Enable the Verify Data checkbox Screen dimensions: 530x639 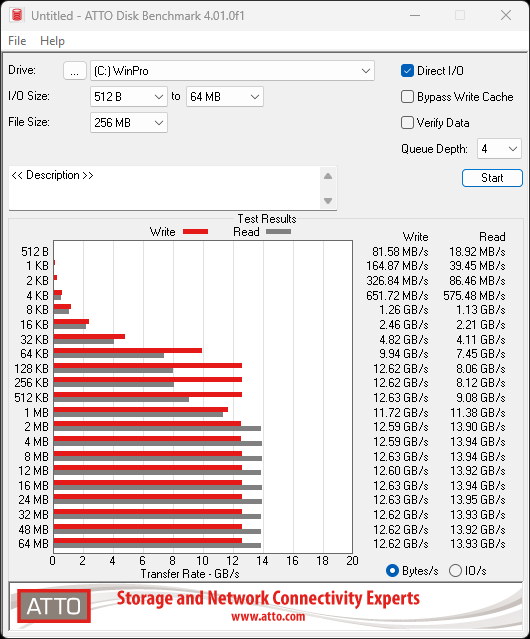tap(407, 123)
